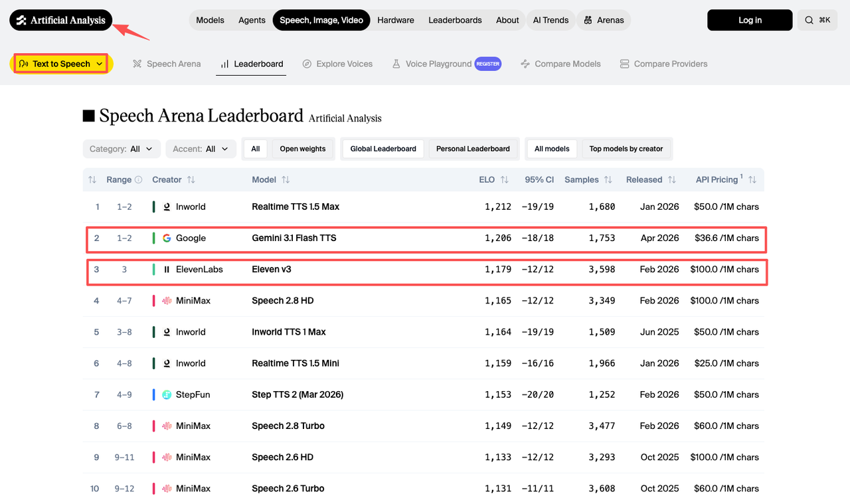Click the ELO value 1,212
Viewport: 850px width, 504px height.
498,207
